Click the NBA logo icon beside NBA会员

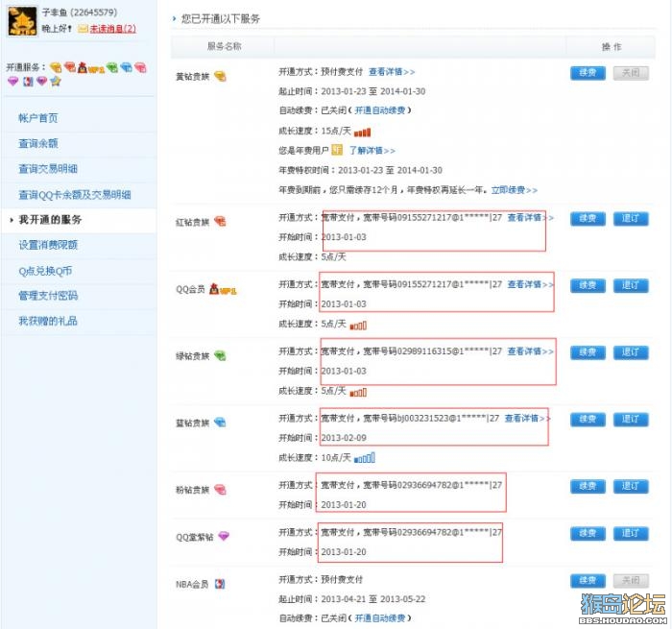[x=220, y=584]
